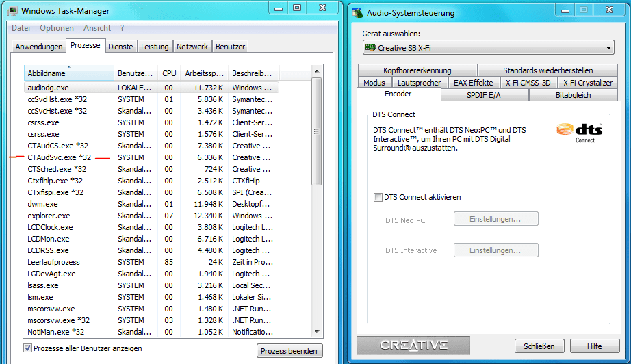Select the lsass.exe process
Screen dimensions: 631x364
[151, 285]
